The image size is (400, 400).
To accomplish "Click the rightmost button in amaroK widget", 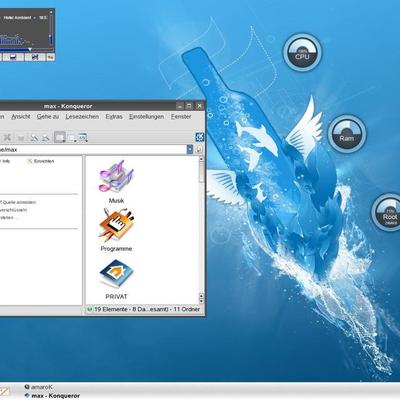I will click(50, 57).
